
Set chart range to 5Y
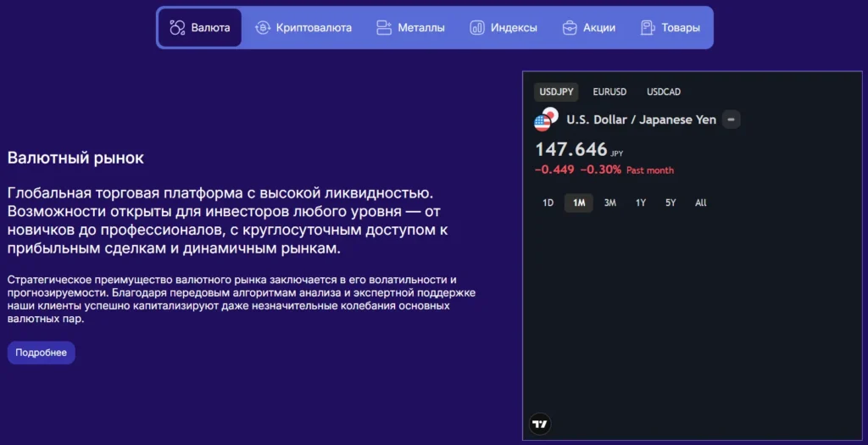coord(670,203)
